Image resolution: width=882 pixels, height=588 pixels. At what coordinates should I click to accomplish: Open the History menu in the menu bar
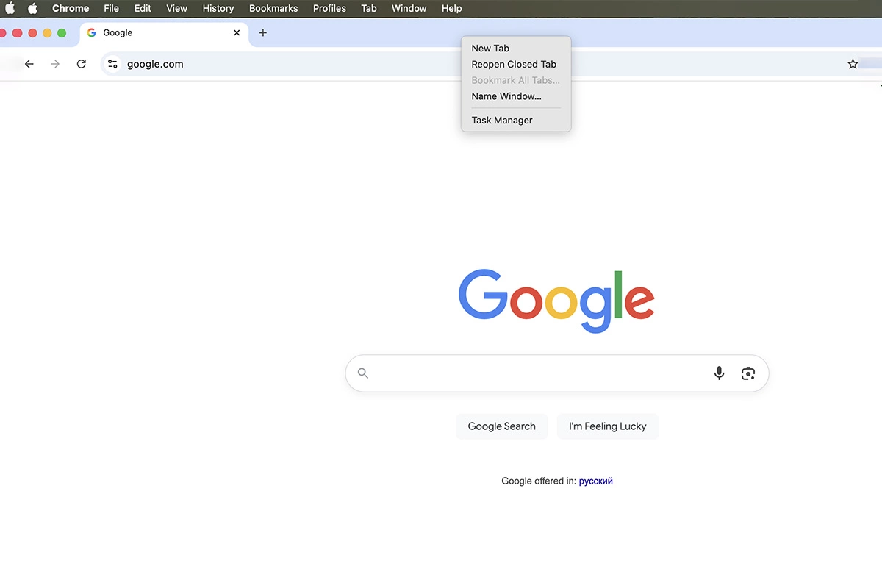(x=218, y=8)
